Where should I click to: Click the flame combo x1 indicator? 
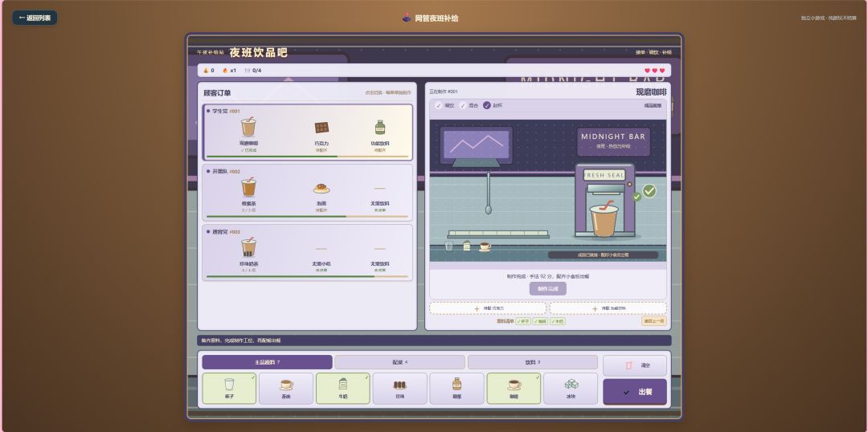229,71
